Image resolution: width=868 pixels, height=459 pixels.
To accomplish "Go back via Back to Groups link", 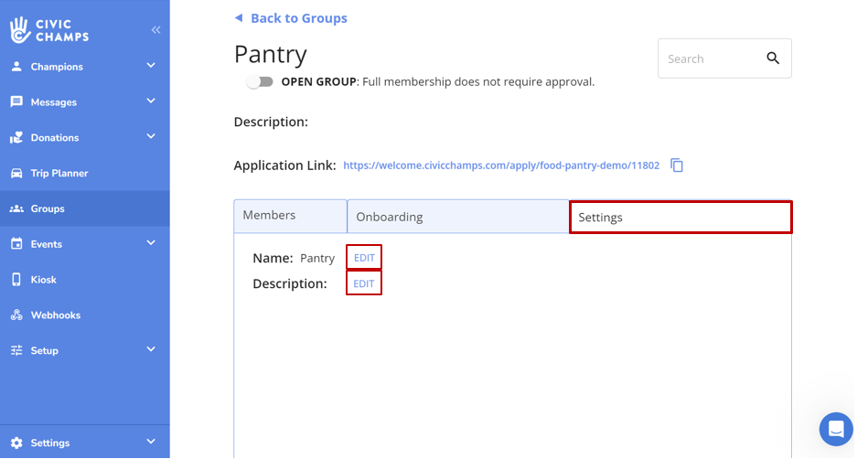I will 298,18.
